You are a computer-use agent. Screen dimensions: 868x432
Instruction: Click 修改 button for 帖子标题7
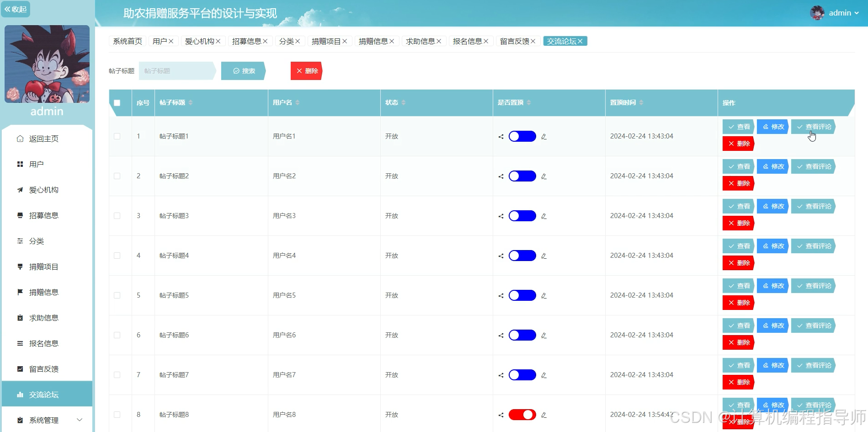[x=773, y=365]
